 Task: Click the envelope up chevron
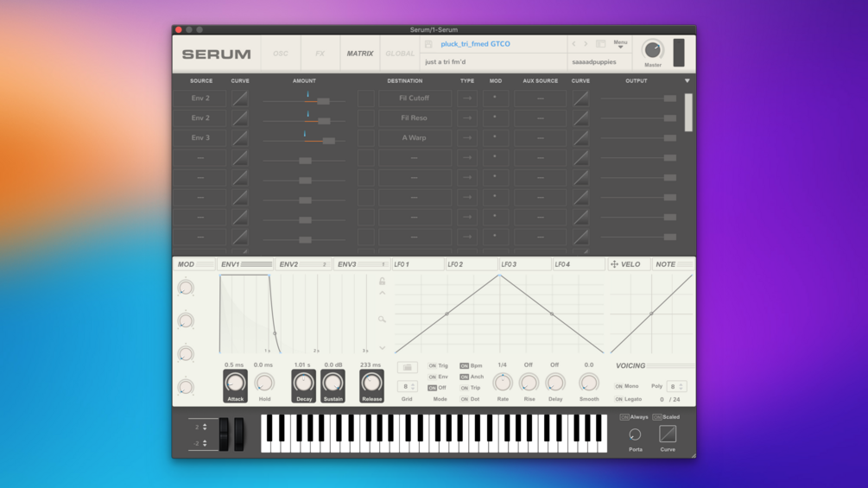(x=382, y=294)
